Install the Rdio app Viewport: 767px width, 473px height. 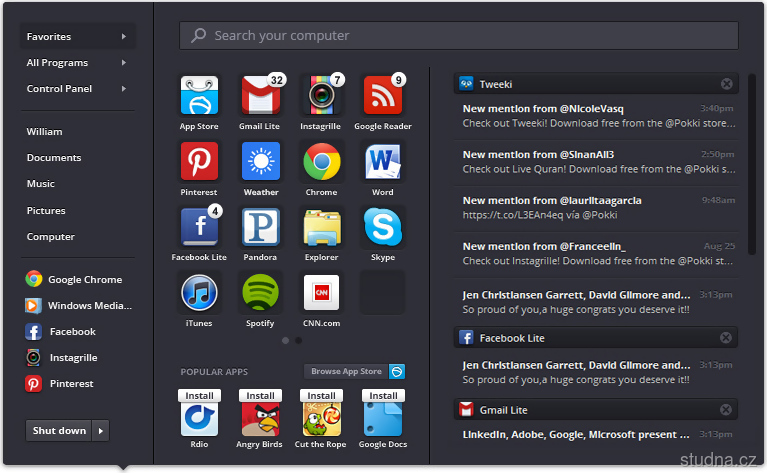199,395
